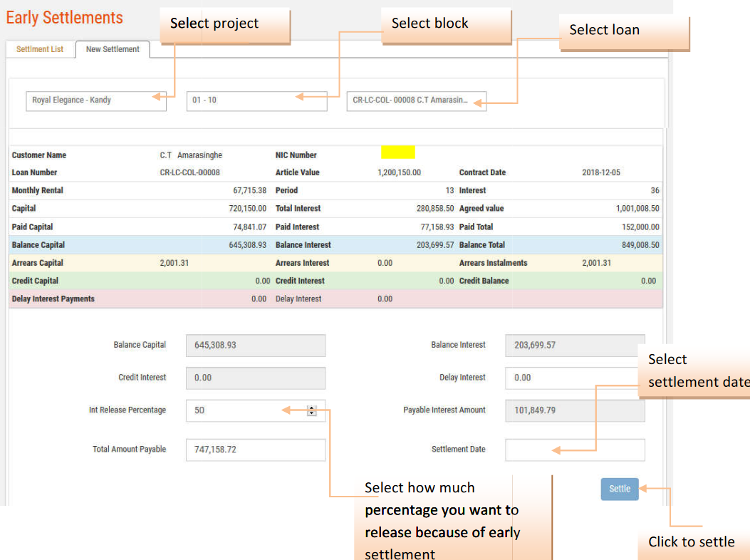Switch to the New Settlement tab
This screenshot has height=560, width=750.
tap(113, 49)
